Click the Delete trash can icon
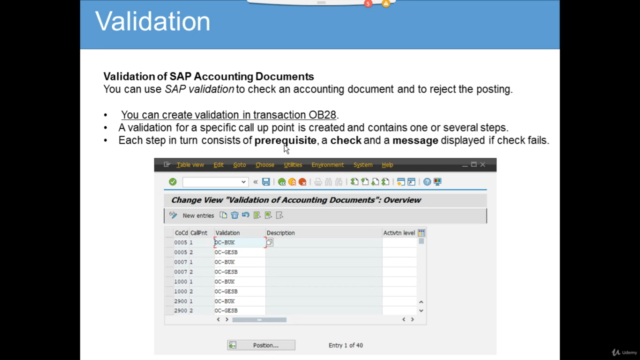The height and width of the screenshot is (360, 640). (234, 215)
